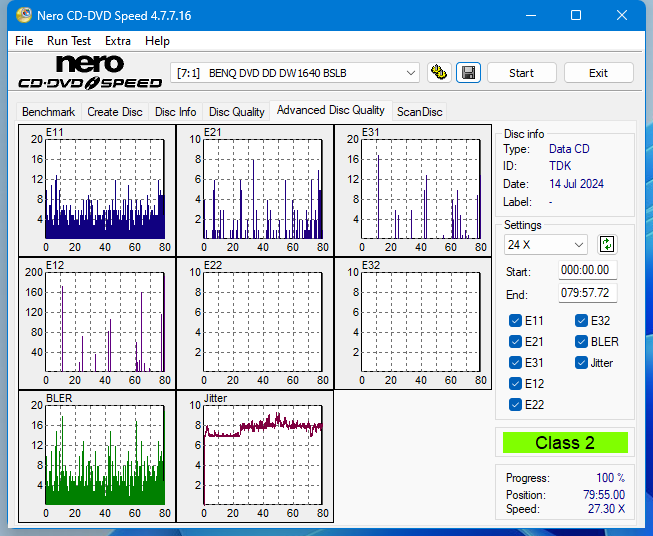The height and width of the screenshot is (536, 653).
Task: Click the End time input field
Action: [588, 293]
